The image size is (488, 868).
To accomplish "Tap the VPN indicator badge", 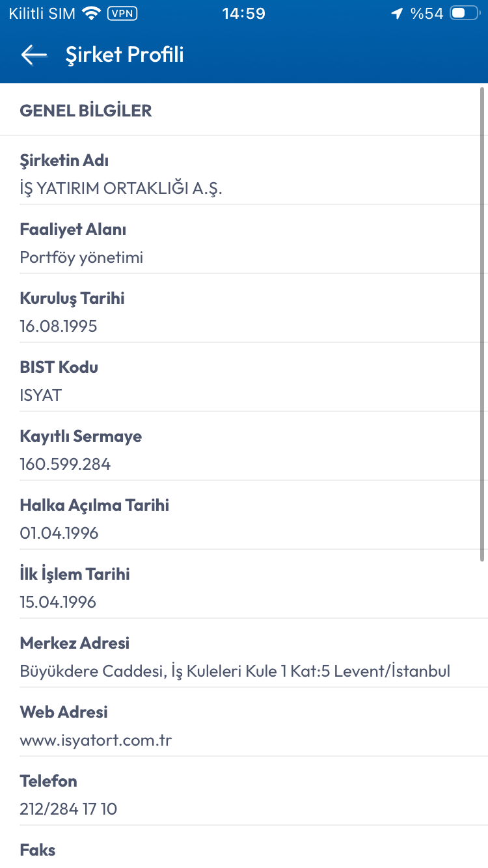I will click(x=122, y=13).
